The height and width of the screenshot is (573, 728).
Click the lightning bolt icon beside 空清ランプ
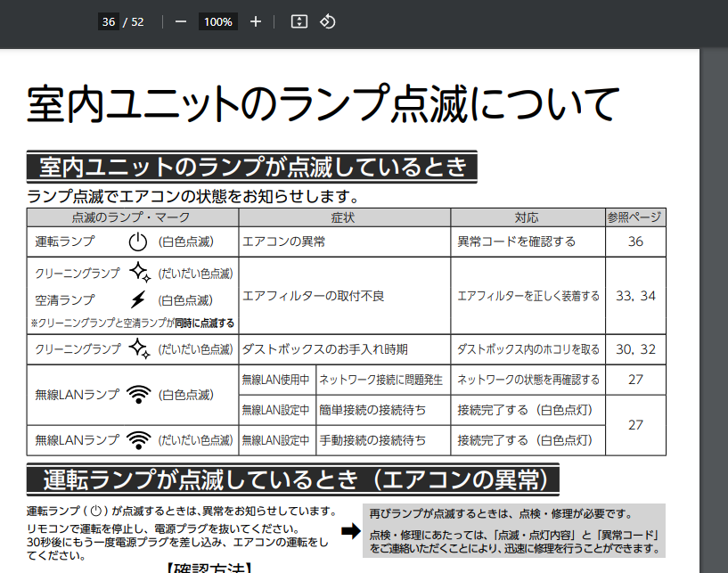137,299
